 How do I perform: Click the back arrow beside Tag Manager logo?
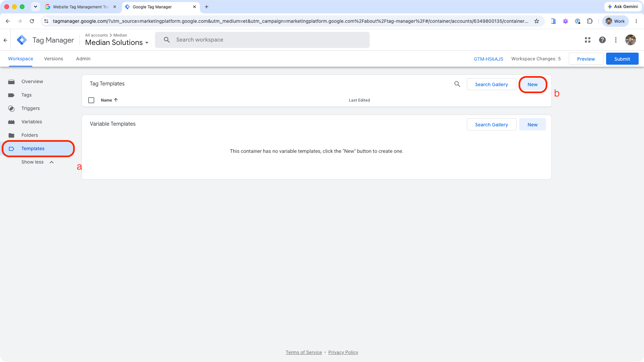[x=5, y=40]
